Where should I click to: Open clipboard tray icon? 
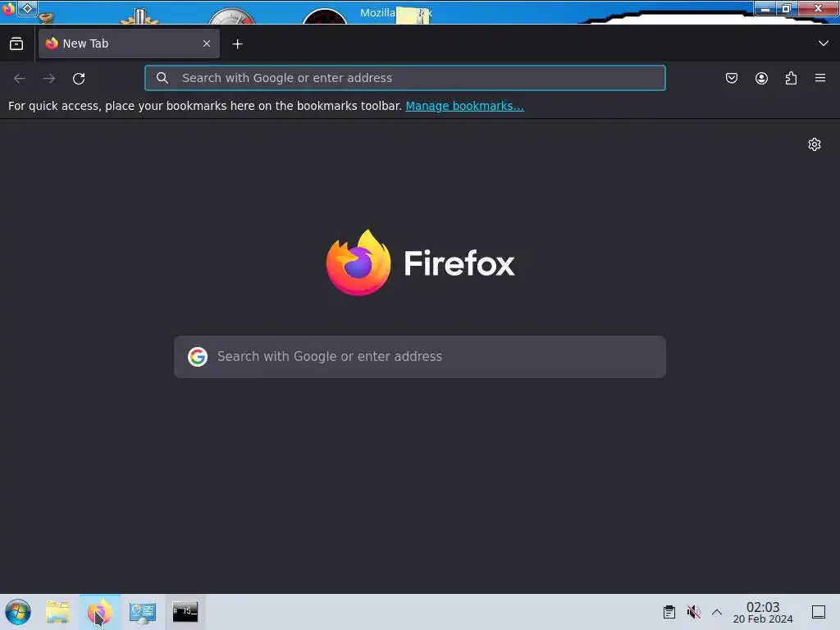pyautogui.click(x=669, y=612)
